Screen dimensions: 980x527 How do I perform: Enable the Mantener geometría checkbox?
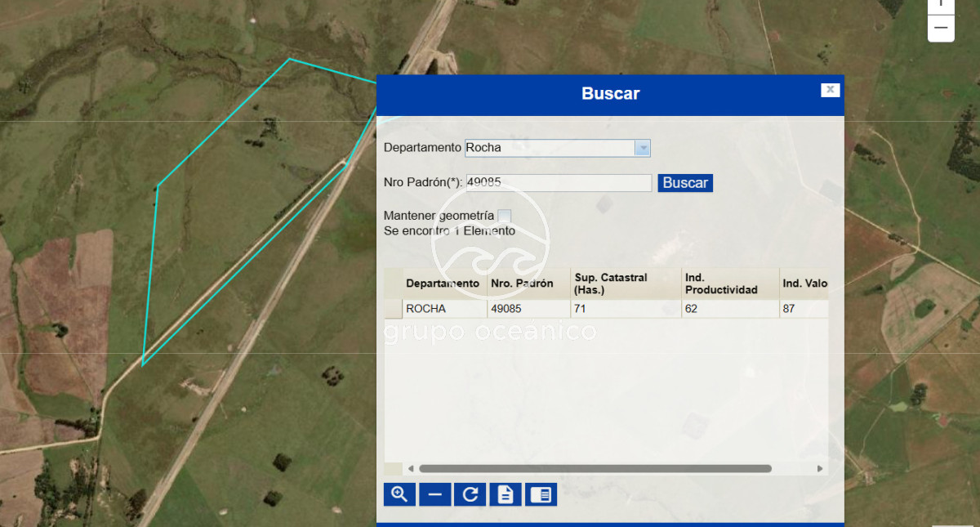pos(505,215)
